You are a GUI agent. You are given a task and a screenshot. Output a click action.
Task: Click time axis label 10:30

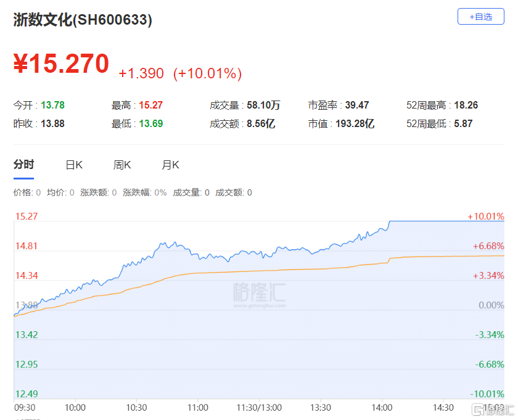pos(136,408)
